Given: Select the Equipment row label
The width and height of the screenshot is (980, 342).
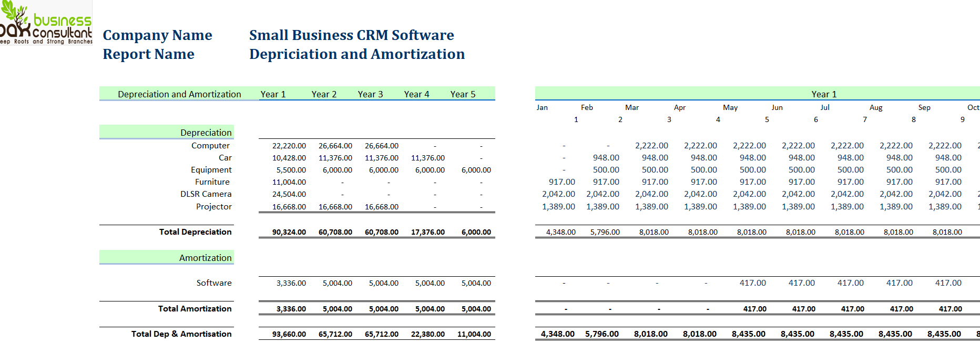Looking at the screenshot, I should click(x=211, y=170).
